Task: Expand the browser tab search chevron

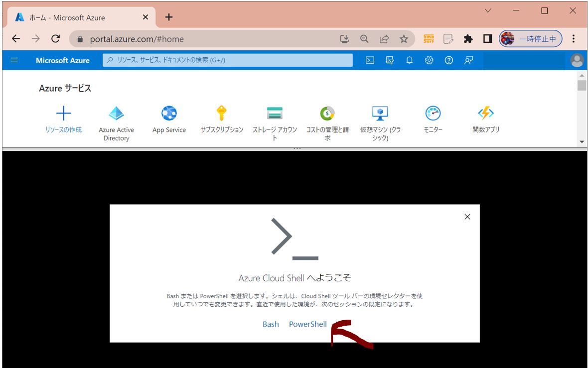Action: pyautogui.click(x=488, y=10)
